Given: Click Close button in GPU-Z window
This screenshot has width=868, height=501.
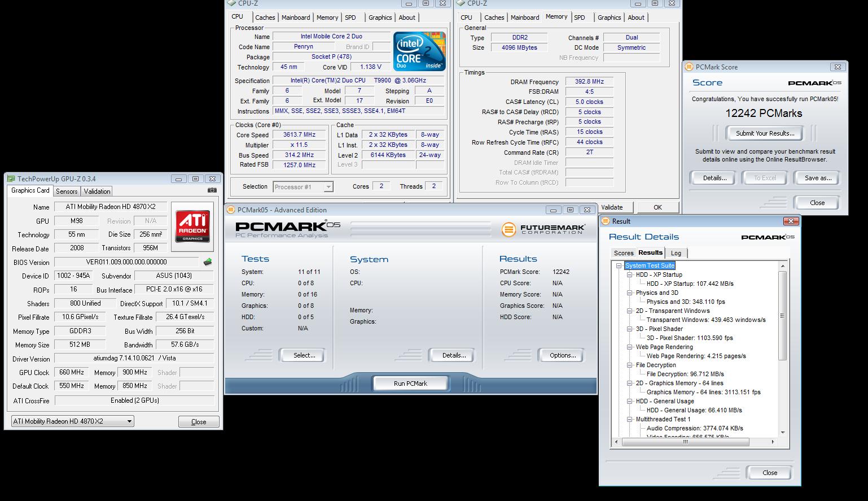Looking at the screenshot, I should click(x=199, y=422).
